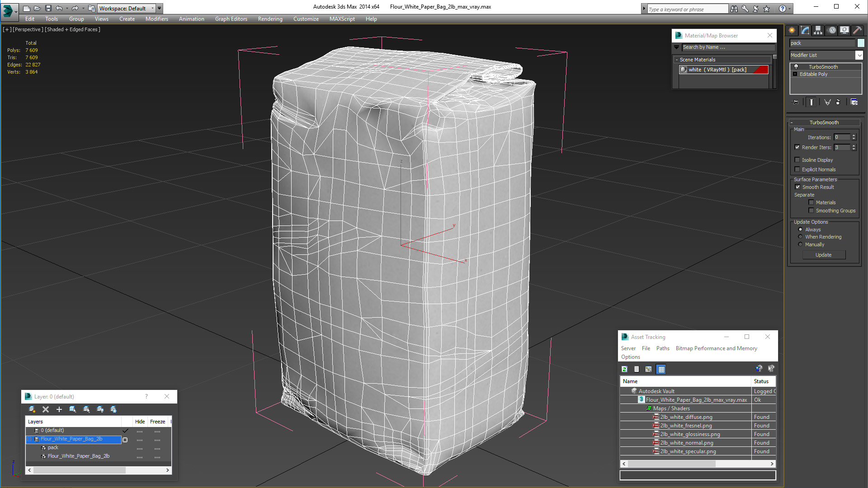Open the Graph Editors menu
Viewport: 868px width, 488px height.
231,19
